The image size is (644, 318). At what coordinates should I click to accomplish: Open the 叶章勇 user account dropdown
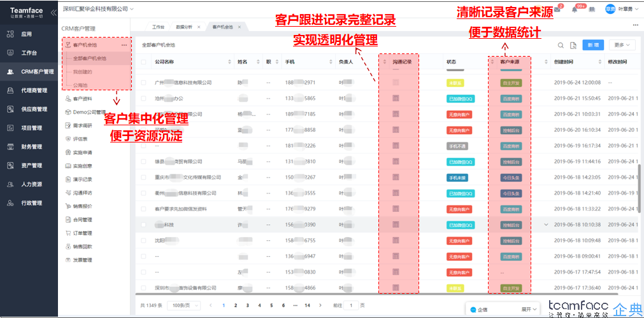pos(622,9)
